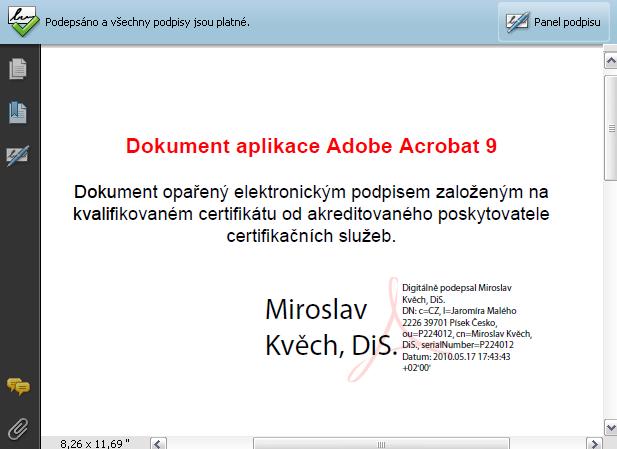Screen dimensions: 617x449
Task: Click the '2226 39701 Písek Česko' address line
Action: (x=449, y=323)
